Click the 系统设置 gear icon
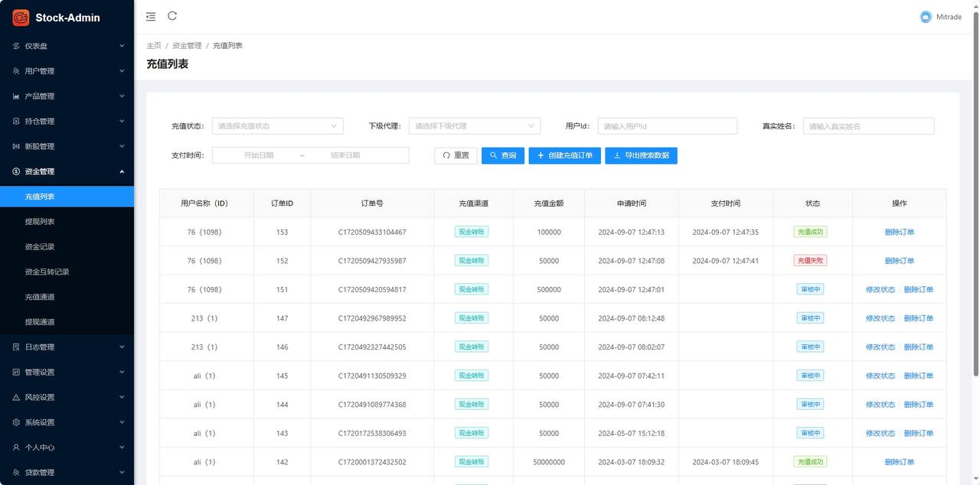The image size is (980, 485). (x=17, y=422)
